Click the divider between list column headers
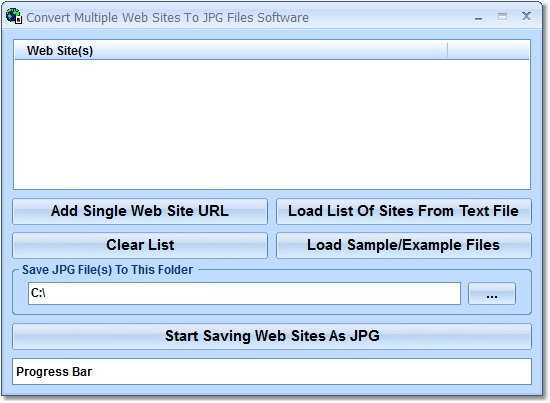Viewport: 550px width, 403px height. coord(448,51)
